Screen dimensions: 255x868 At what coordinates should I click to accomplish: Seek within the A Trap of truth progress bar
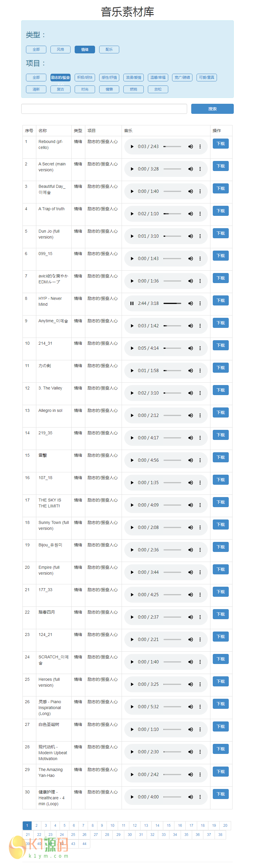coord(172,214)
